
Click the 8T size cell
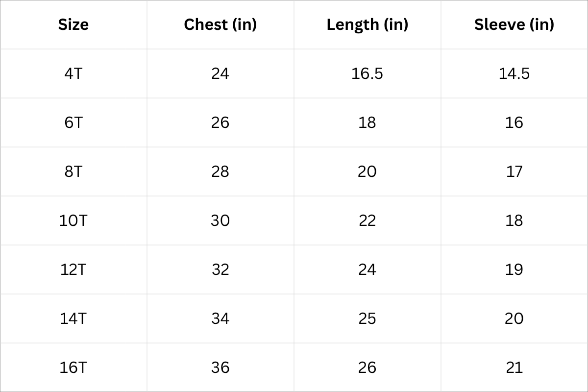tap(73, 171)
